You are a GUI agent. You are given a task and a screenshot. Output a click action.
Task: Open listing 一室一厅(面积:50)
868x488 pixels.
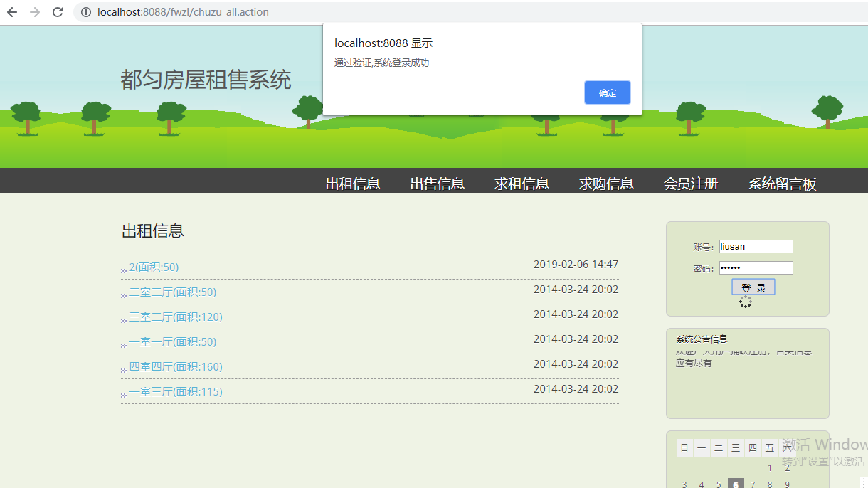173,342
